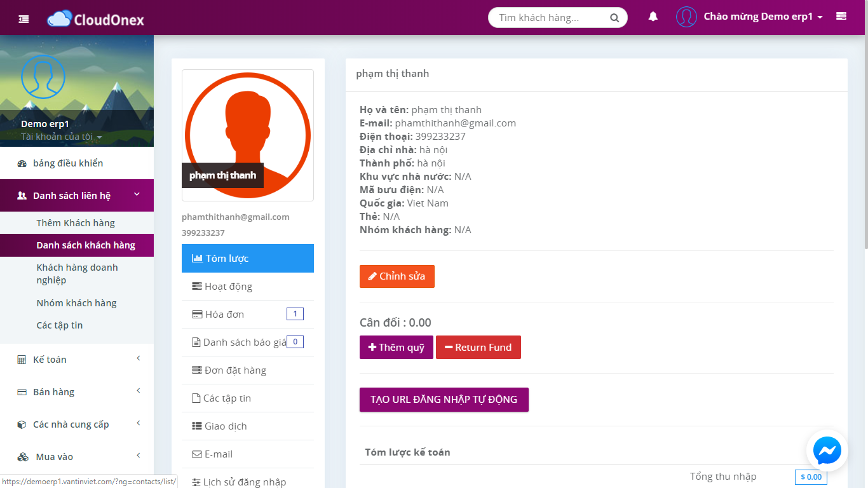Expand the Bán hàng menu chevron
This screenshot has width=868, height=488.
[139, 391]
